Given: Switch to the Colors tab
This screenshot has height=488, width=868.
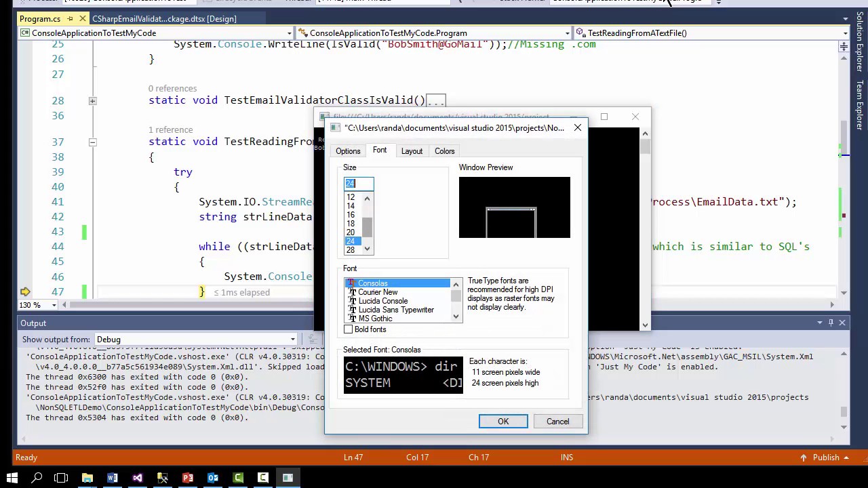Looking at the screenshot, I should (445, 151).
